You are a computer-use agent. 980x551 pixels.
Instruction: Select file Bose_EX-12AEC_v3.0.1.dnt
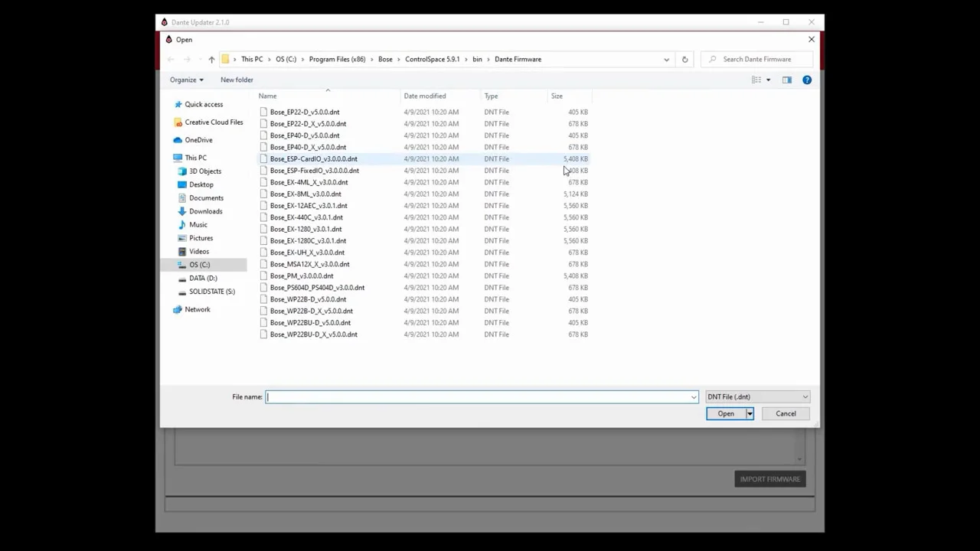(309, 206)
